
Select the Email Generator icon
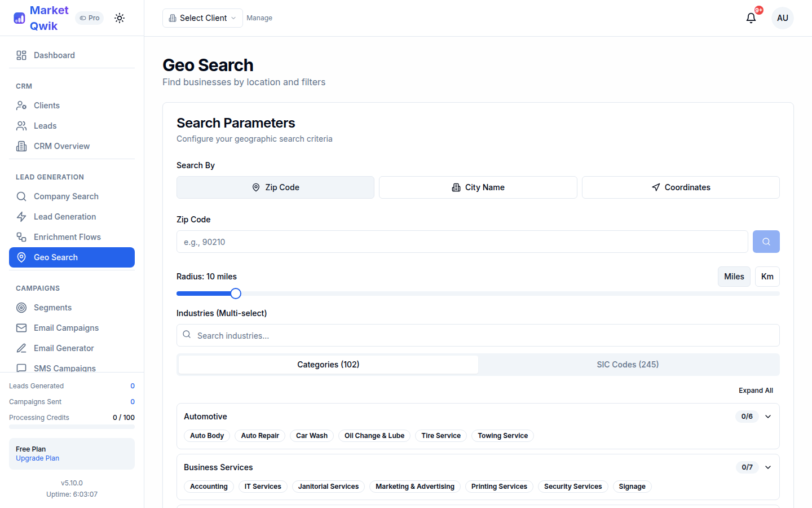(21, 348)
